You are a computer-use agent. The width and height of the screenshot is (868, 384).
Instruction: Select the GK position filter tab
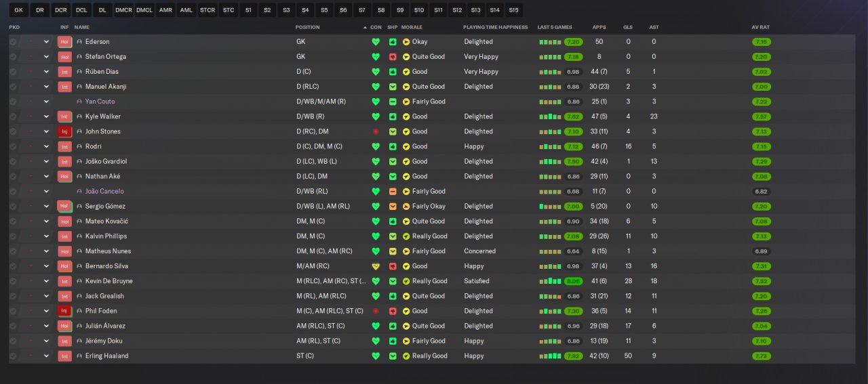[18, 10]
